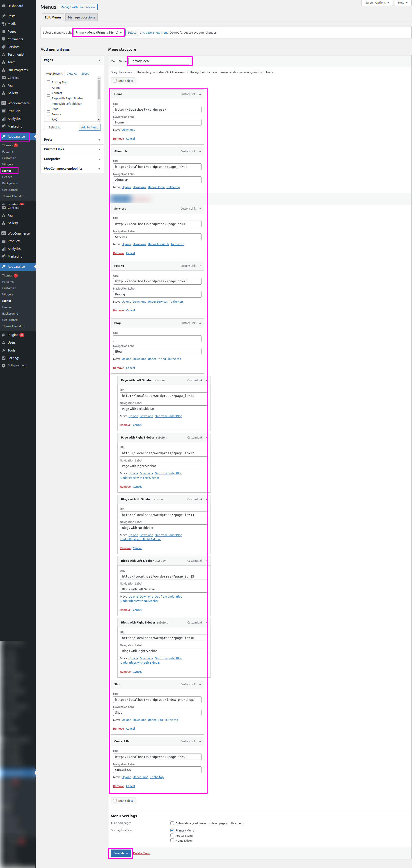
Task: Open the Select a menu to edit dropdown
Action: tap(98, 33)
